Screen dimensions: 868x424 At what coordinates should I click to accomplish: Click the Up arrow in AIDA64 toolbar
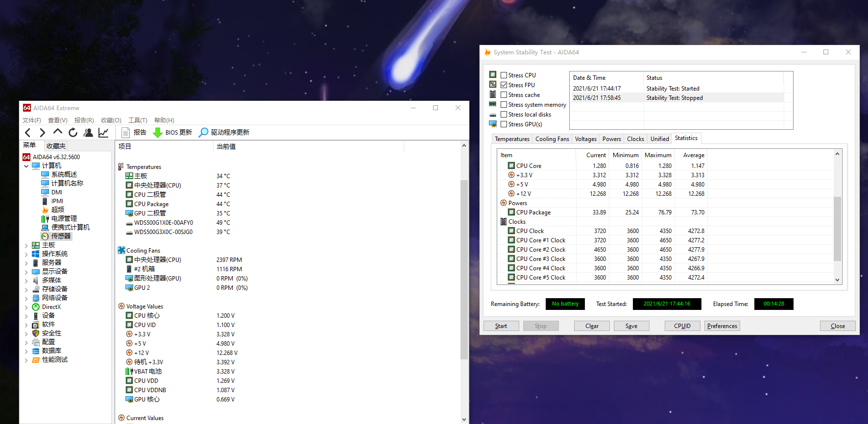[58, 132]
